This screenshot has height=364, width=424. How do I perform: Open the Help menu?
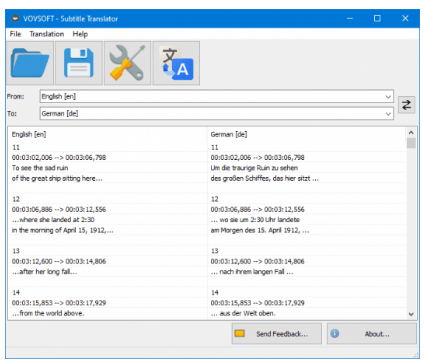[80, 34]
